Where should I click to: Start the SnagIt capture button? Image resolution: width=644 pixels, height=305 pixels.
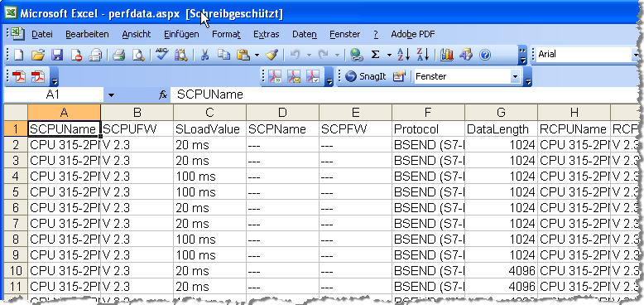pyautogui.click(x=366, y=76)
